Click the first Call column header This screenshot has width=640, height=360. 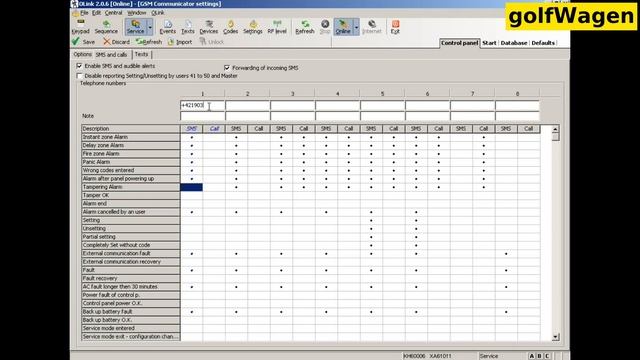[214, 129]
